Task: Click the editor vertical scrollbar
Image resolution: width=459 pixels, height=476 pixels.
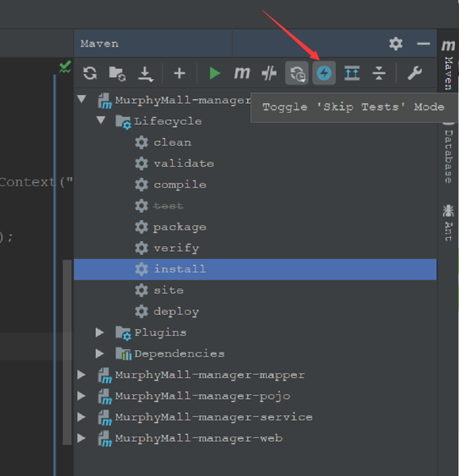Action: [67, 352]
